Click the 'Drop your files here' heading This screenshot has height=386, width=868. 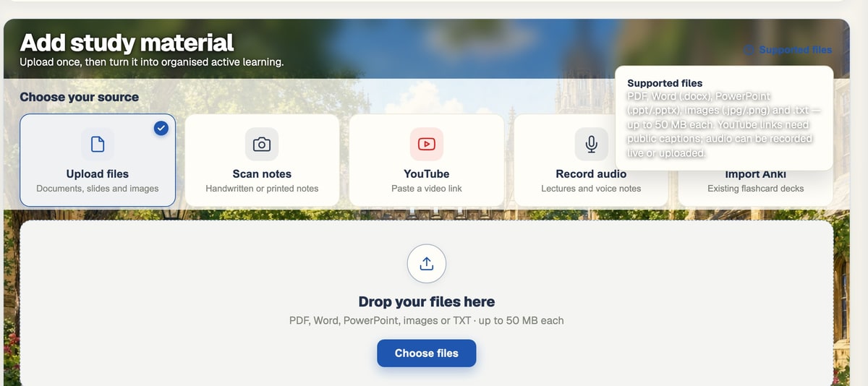[x=427, y=302]
